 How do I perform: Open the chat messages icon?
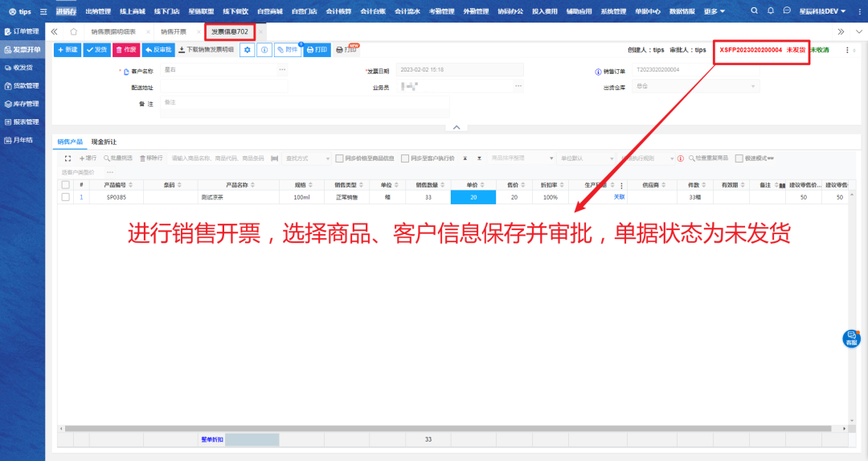click(787, 11)
